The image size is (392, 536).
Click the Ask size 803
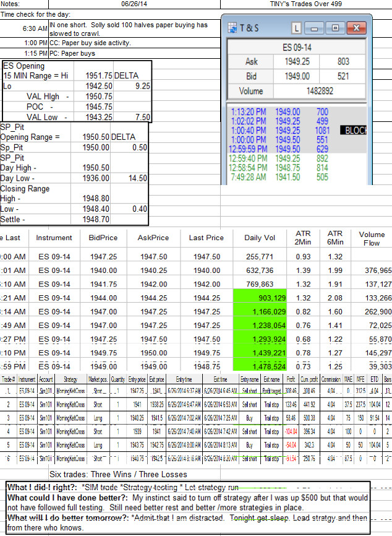(343, 61)
